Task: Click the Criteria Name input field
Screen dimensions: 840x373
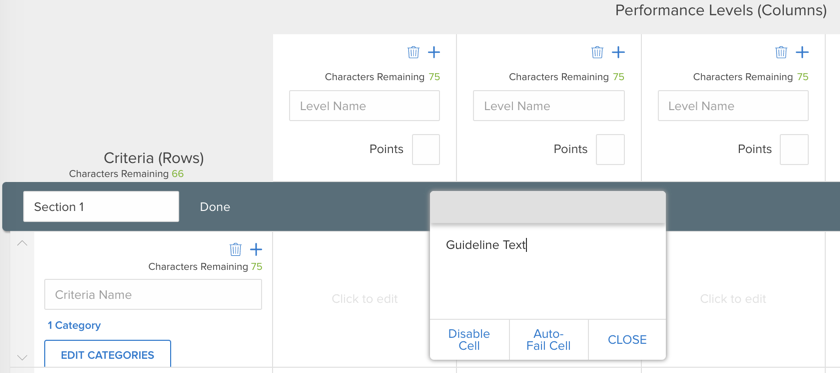Action: 153,294
